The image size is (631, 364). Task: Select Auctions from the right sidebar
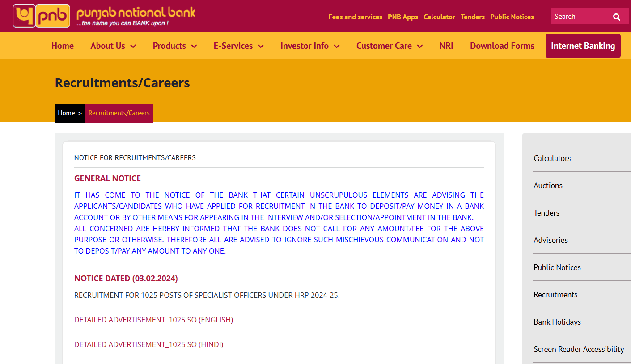coord(548,185)
